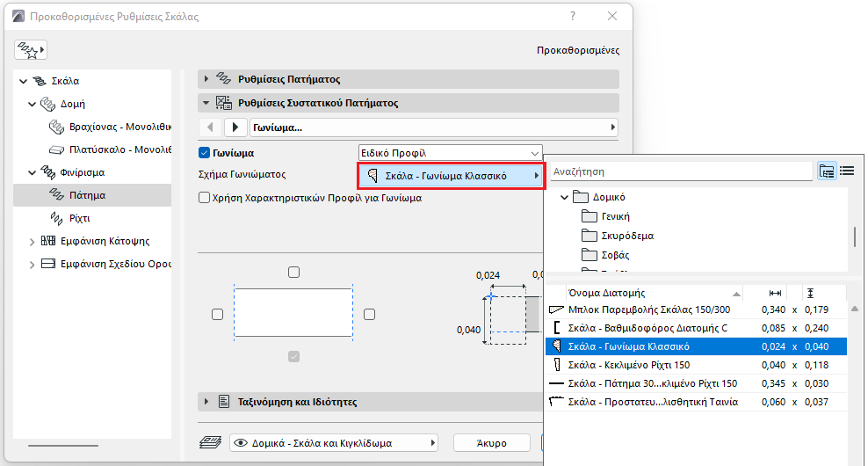Collapse the Δομικό folder
Image resolution: width=868 pixels, height=466 pixels.
tap(564, 197)
